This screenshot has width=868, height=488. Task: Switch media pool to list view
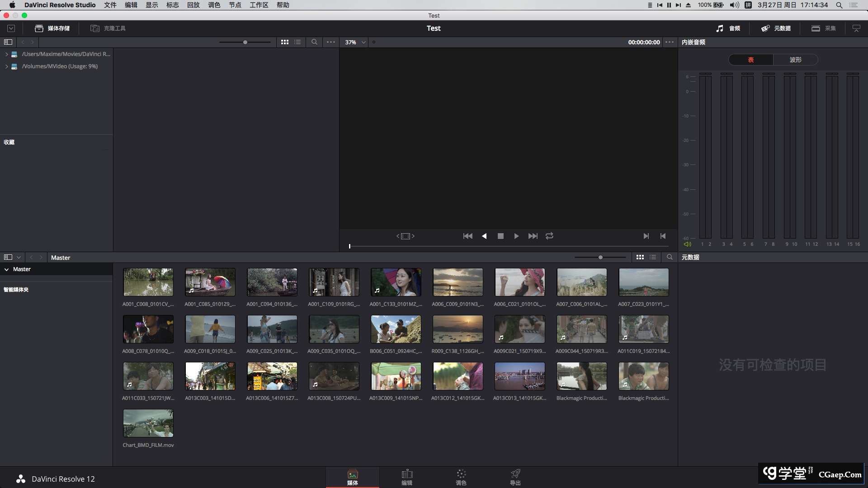tap(653, 257)
